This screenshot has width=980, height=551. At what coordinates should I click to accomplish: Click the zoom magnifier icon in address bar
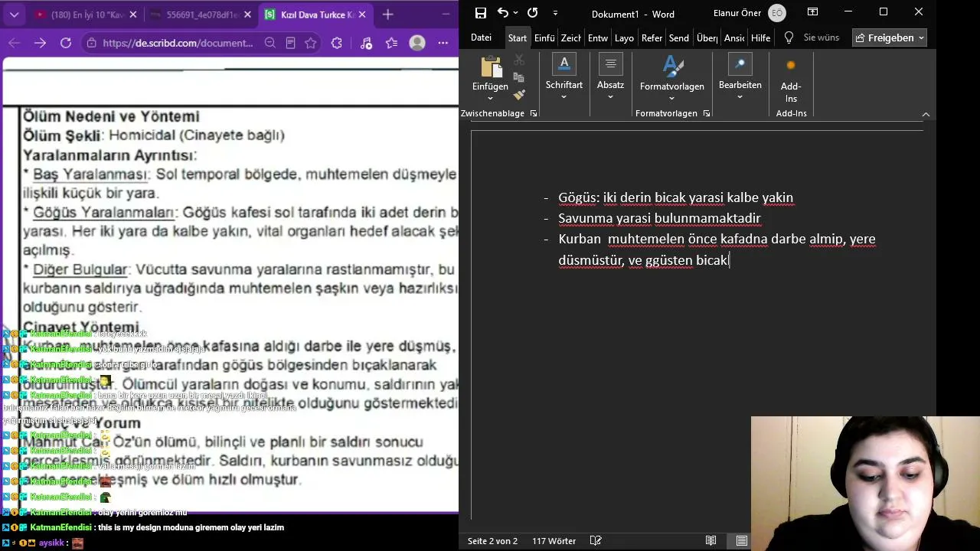269,43
